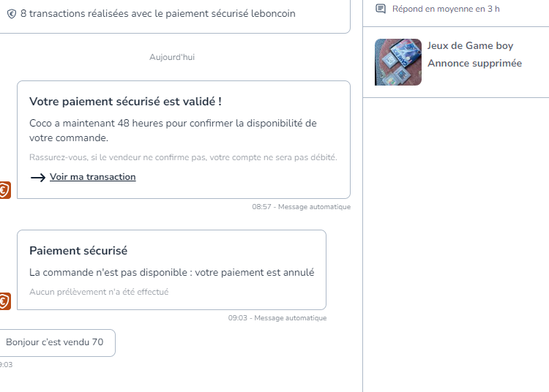Image resolution: width=549 pixels, height=392 pixels.
Task: Click the 08:57 Message automatique timestamp
Action: coord(301,207)
